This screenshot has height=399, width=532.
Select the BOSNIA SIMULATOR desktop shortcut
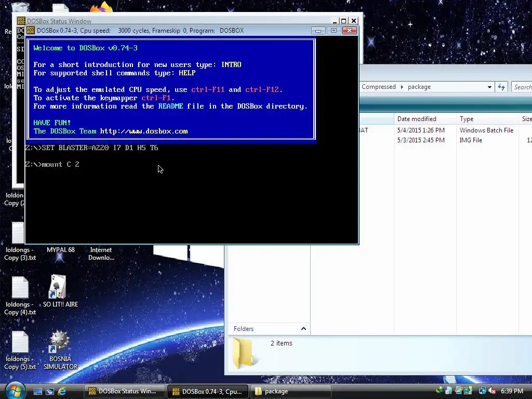(x=60, y=350)
